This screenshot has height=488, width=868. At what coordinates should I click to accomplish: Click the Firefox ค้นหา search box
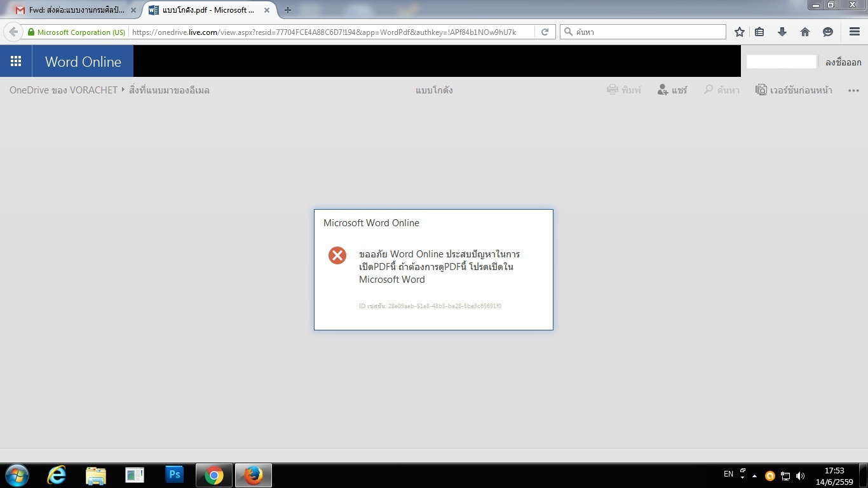(x=642, y=32)
